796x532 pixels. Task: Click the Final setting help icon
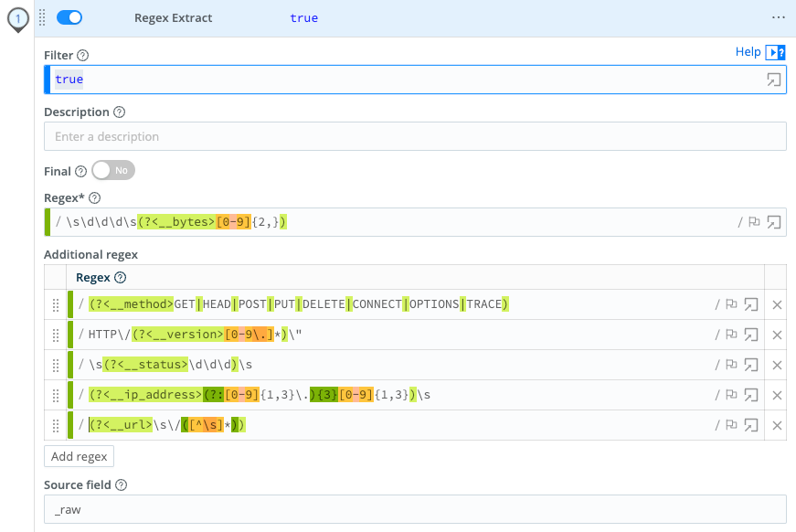point(81,171)
